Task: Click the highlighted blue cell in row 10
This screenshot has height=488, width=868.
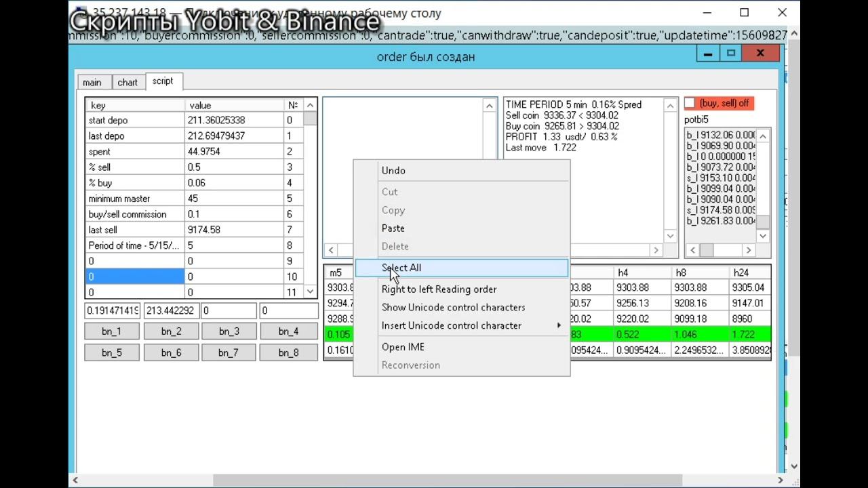Action: 135,277
